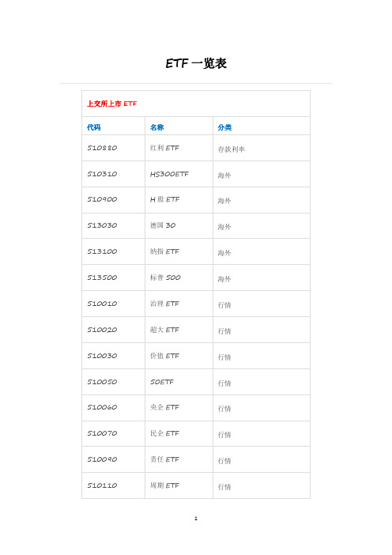Click the 分类 column header
Viewport: 392px width, 555px height.
[224, 127]
